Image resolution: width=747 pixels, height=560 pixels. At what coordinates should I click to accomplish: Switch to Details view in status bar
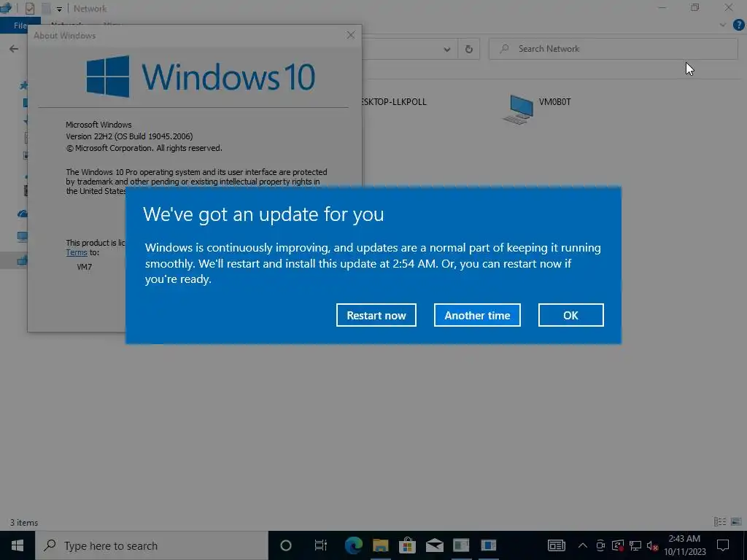(x=720, y=522)
